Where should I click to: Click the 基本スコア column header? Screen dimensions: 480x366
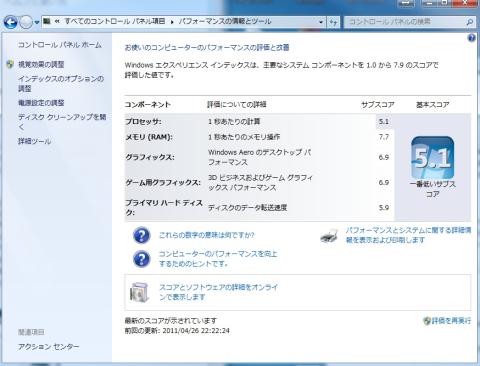point(432,105)
